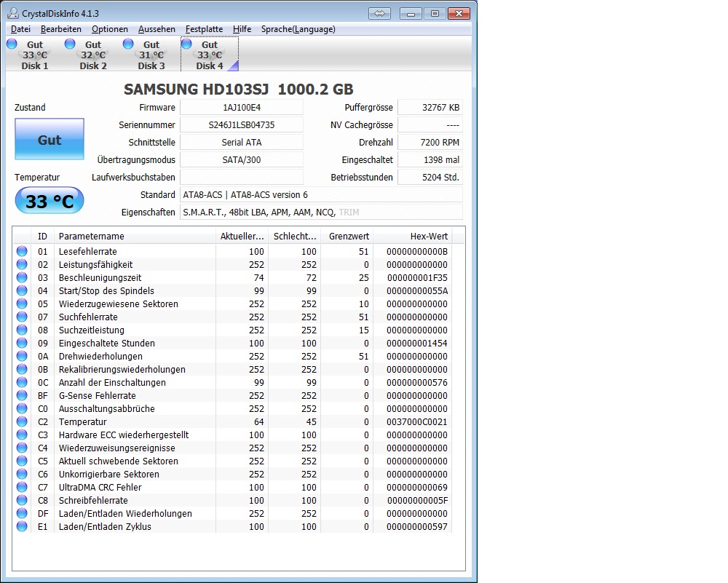Click the Firmware field 1AJ100E4
This screenshot has height=583, width=728.
(242, 107)
